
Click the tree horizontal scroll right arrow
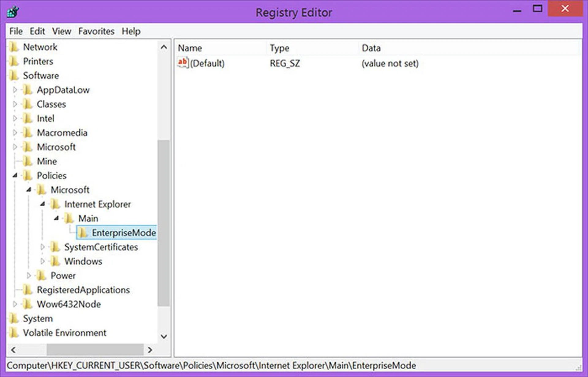150,350
